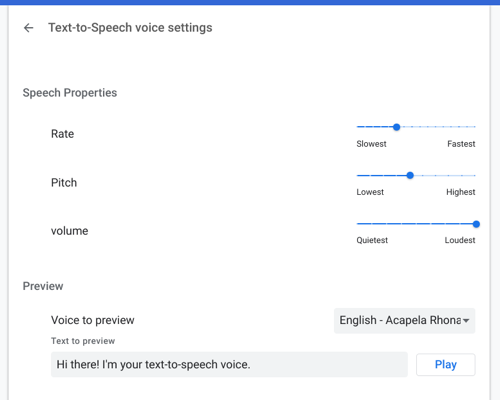Click the Voice to preview label

[x=93, y=320]
